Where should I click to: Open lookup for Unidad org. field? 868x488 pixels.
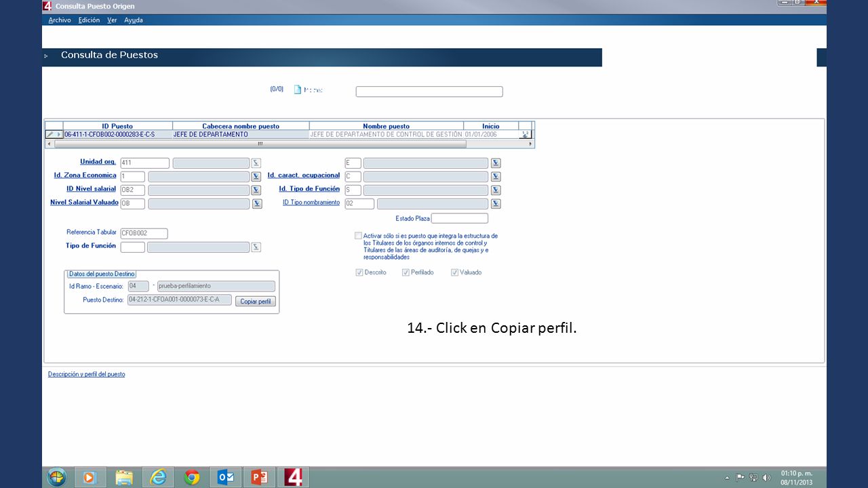point(256,163)
